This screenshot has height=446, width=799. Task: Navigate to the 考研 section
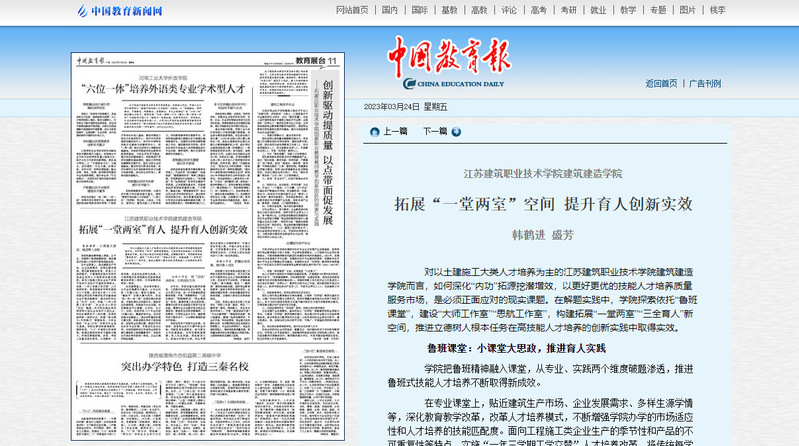568,10
